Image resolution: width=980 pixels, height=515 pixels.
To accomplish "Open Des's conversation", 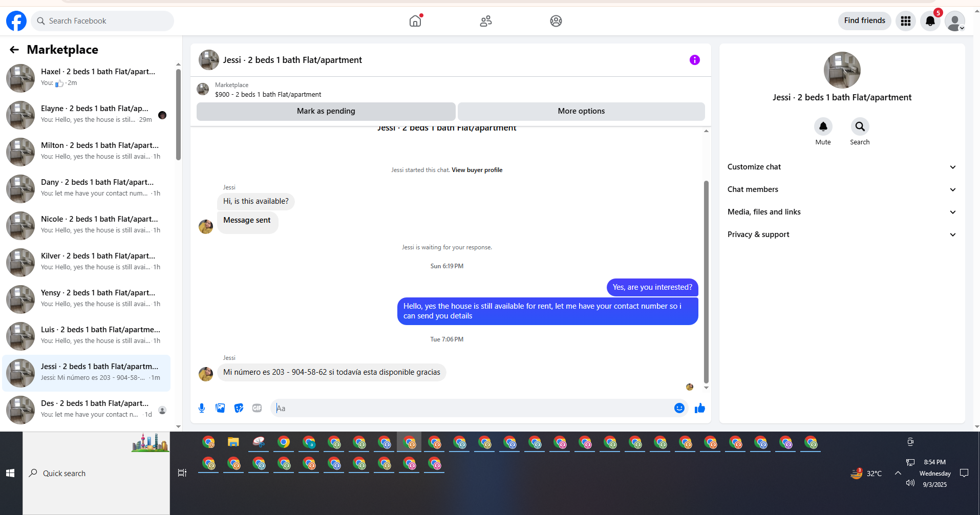I will (87, 410).
